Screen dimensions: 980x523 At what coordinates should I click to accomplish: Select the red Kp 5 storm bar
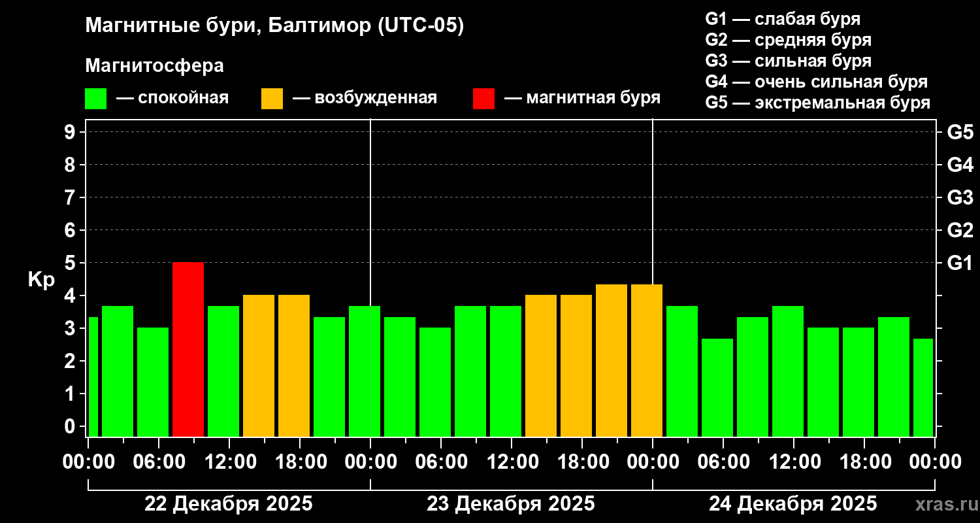coord(188,349)
